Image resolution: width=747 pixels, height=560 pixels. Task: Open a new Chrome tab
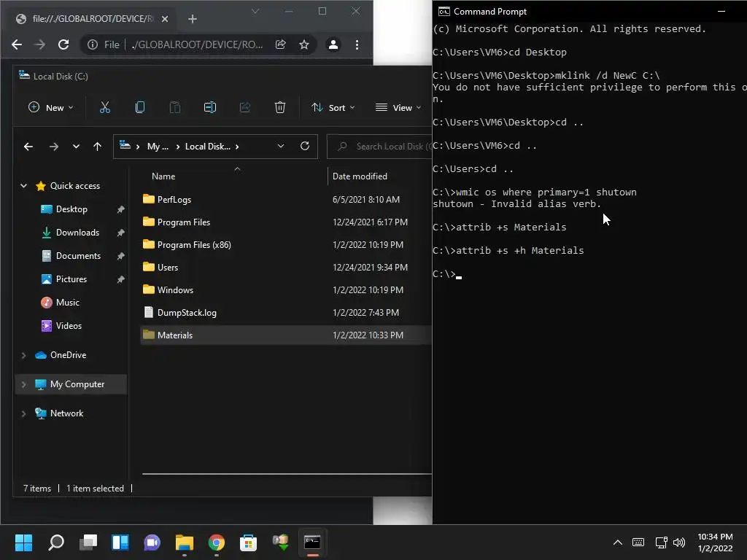[193, 19]
